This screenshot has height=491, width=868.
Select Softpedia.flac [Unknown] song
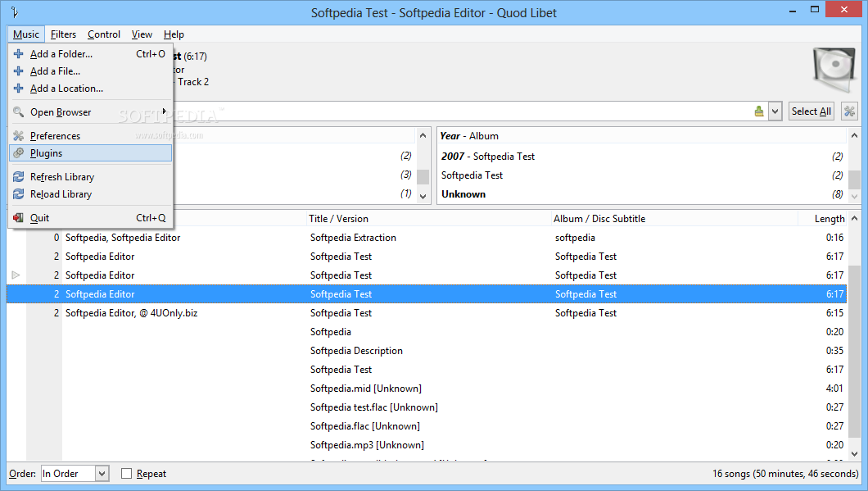tap(427, 425)
